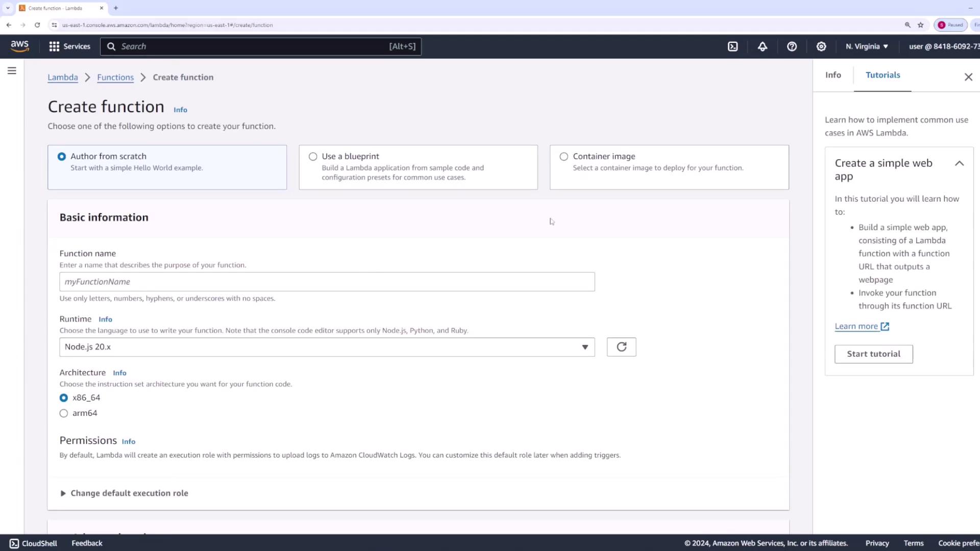The height and width of the screenshot is (551, 980).
Task: Switch to the Info tab in side panel
Action: point(833,75)
